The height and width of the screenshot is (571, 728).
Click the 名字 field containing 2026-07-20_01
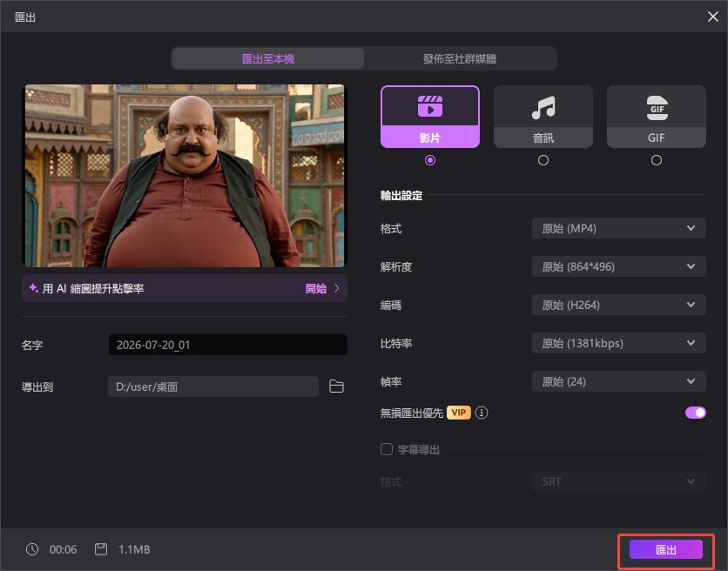coord(227,345)
